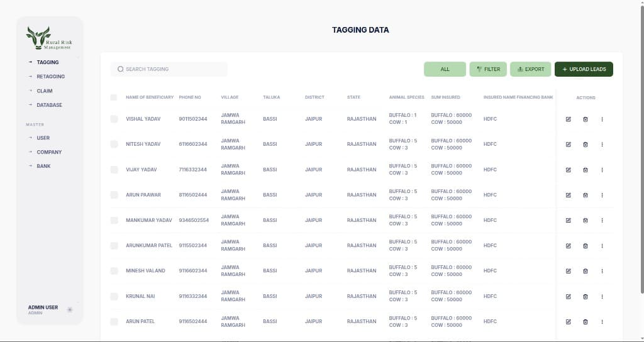The width and height of the screenshot is (644, 342).
Task: Select phone number 9011502344
Action: 193,119
